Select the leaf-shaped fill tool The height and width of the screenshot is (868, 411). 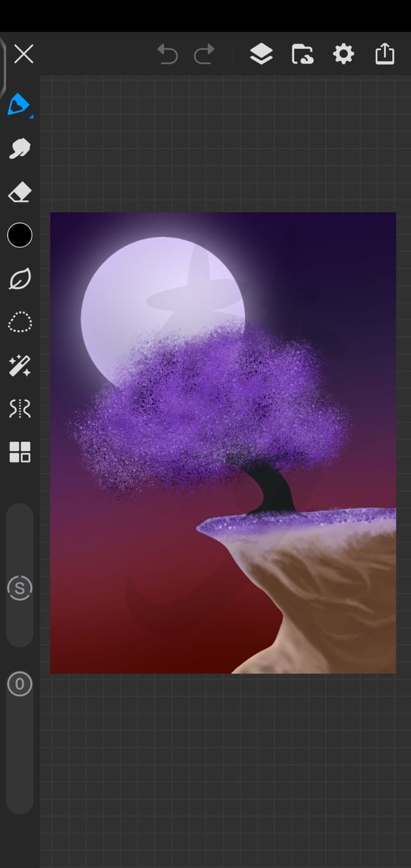(x=20, y=279)
